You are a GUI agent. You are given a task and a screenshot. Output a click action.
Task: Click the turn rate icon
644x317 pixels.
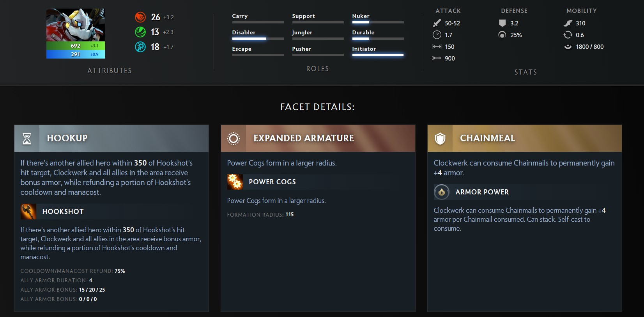[568, 35]
